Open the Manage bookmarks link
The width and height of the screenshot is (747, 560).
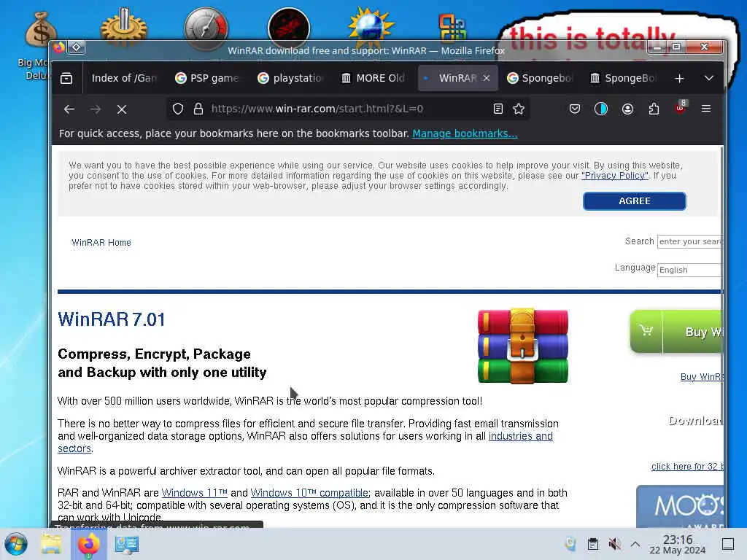point(465,134)
